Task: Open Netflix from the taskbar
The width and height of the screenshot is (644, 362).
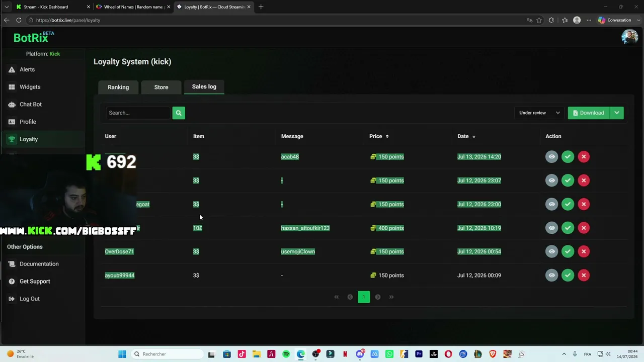Action: pos(345,354)
